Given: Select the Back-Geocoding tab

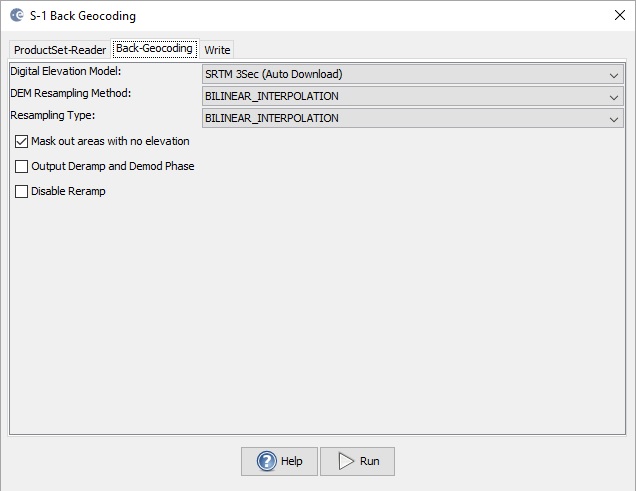Looking at the screenshot, I should tap(154, 49).
